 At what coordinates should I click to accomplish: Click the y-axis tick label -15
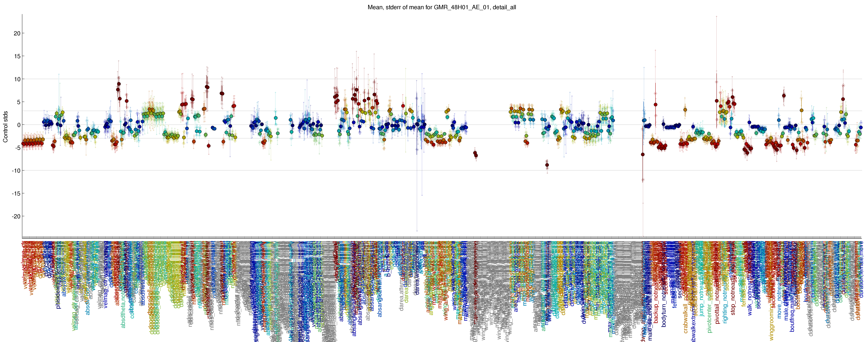(16, 193)
